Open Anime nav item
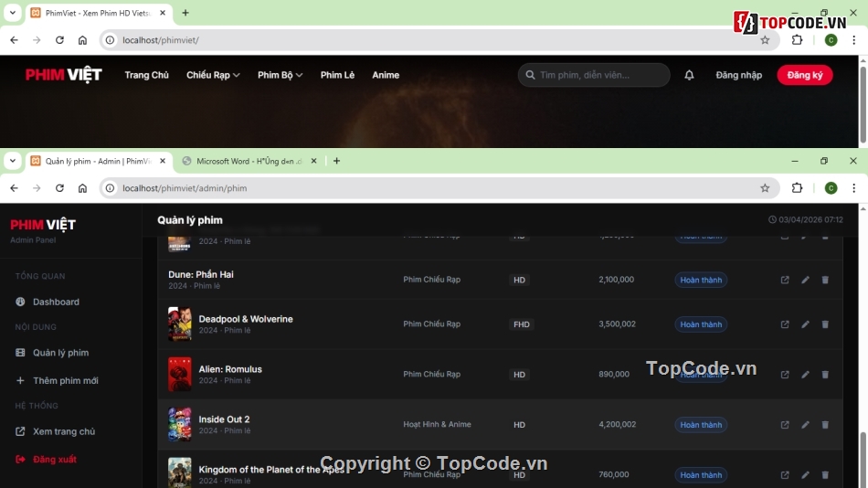This screenshot has width=868, height=488. [386, 75]
